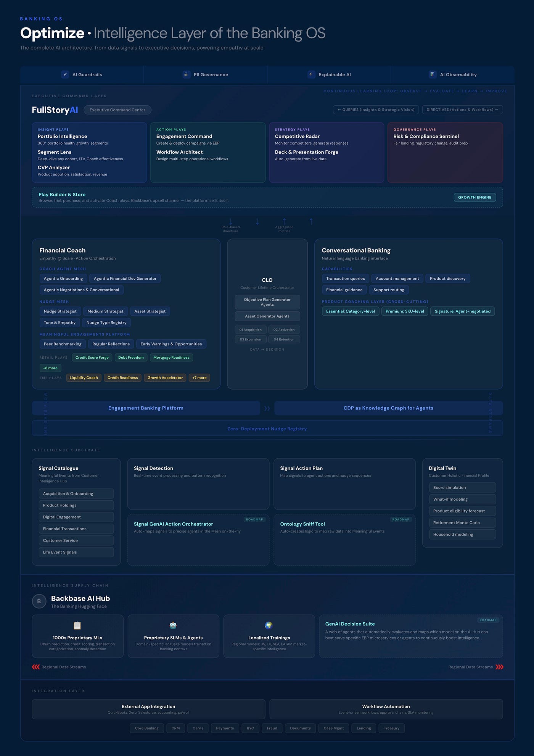
Task: Click the FullStoryAI logo
Action: pyautogui.click(x=55, y=110)
